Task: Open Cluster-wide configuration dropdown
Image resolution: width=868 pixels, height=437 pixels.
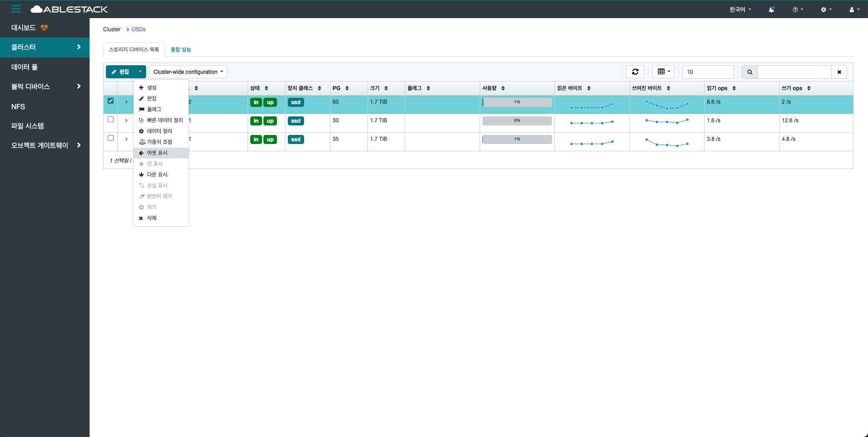Action: (x=188, y=72)
